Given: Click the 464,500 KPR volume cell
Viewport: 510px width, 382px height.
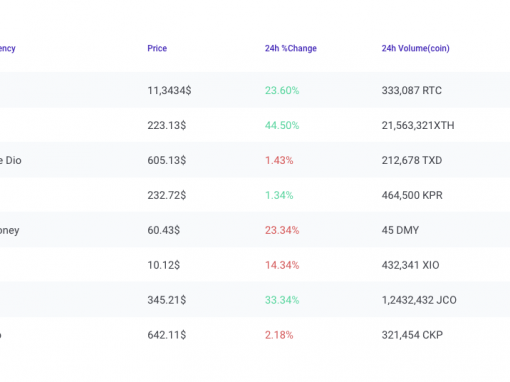Looking at the screenshot, I should click(412, 195).
